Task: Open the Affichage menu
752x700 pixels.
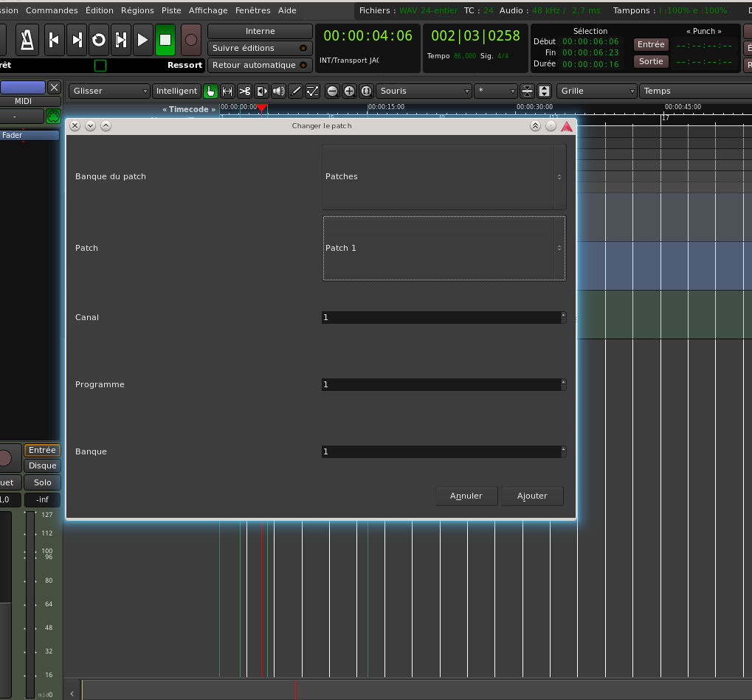Action: click(x=208, y=10)
